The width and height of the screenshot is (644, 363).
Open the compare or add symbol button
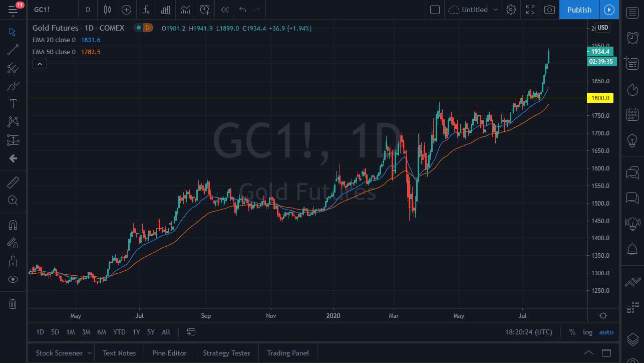(126, 10)
